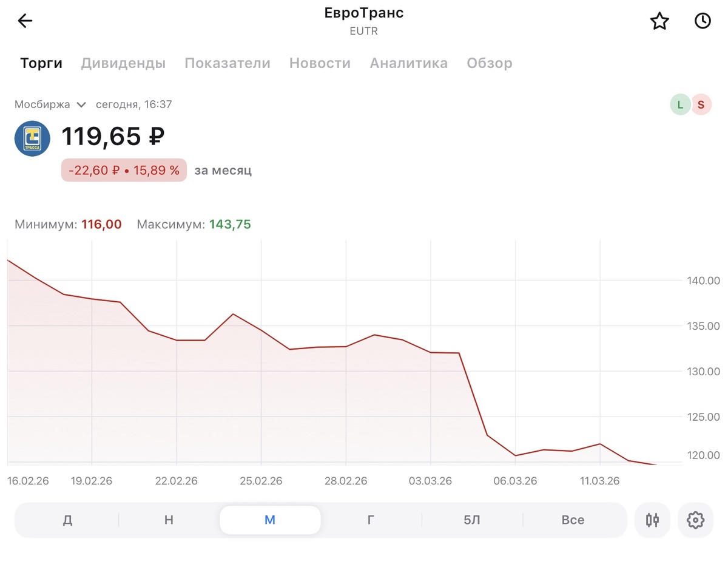Select the Н week period
The height and width of the screenshot is (575, 728).
[169, 520]
